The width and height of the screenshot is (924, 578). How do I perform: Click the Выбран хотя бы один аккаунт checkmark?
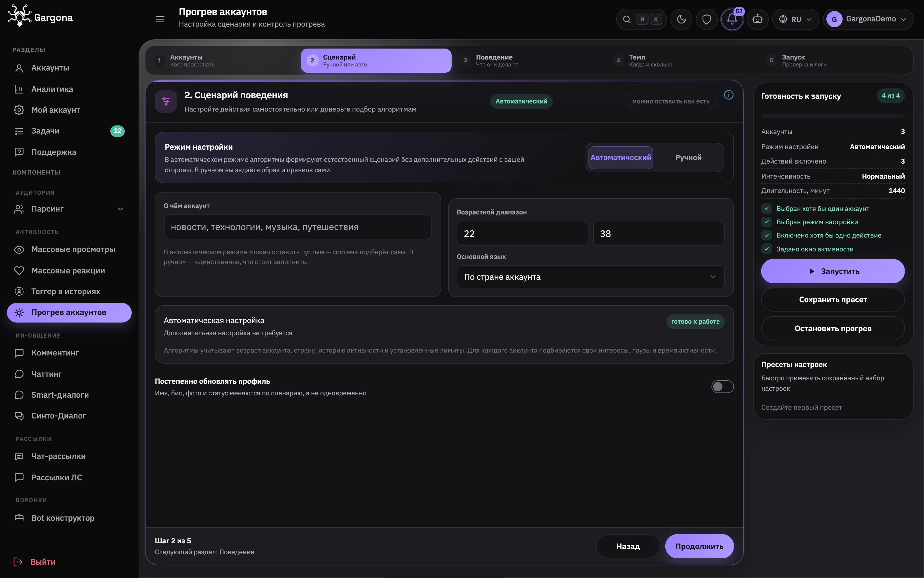pyautogui.click(x=766, y=209)
